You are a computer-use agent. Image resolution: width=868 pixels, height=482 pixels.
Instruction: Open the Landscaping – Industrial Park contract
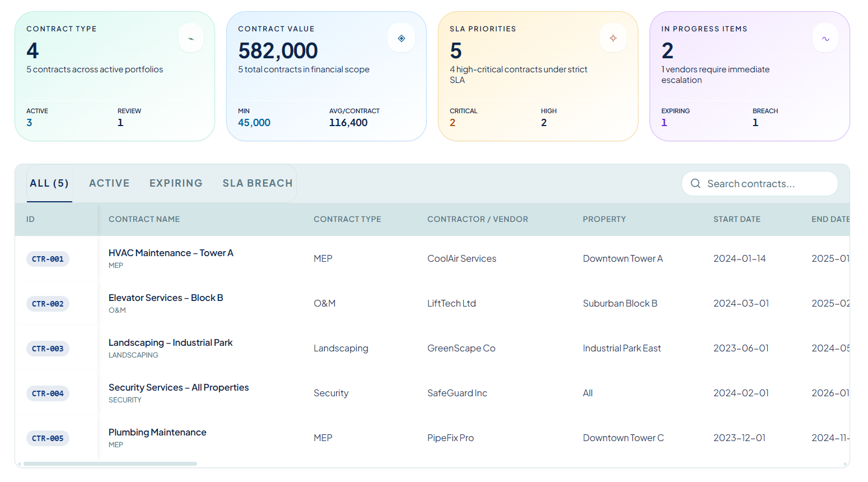point(170,342)
